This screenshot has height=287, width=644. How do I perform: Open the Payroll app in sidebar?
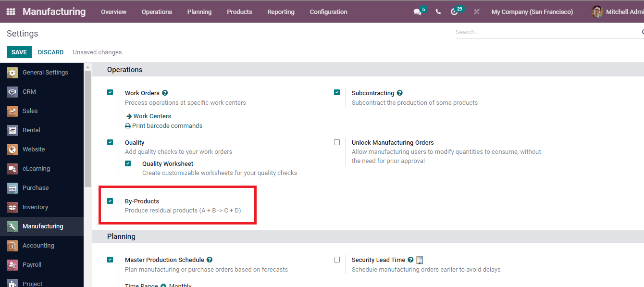32,264
